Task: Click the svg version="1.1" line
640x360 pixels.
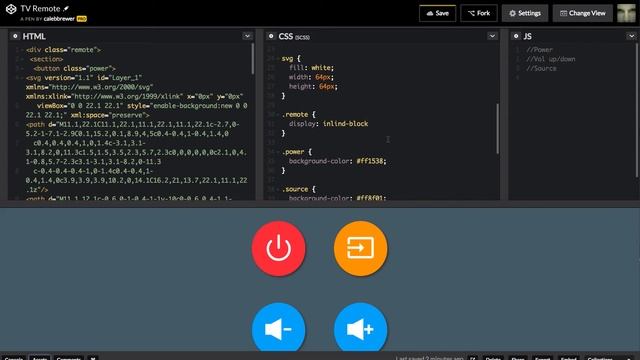Action: click(84, 78)
